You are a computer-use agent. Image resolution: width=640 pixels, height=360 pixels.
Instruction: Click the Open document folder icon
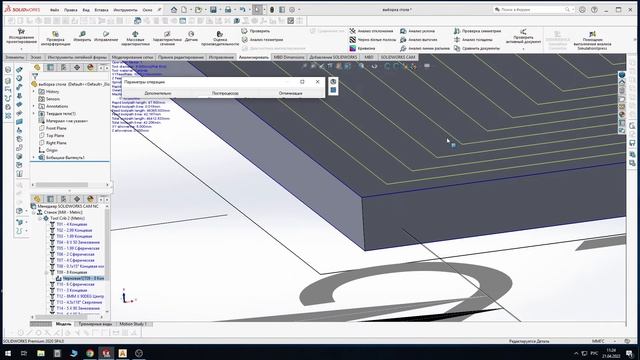point(198,9)
